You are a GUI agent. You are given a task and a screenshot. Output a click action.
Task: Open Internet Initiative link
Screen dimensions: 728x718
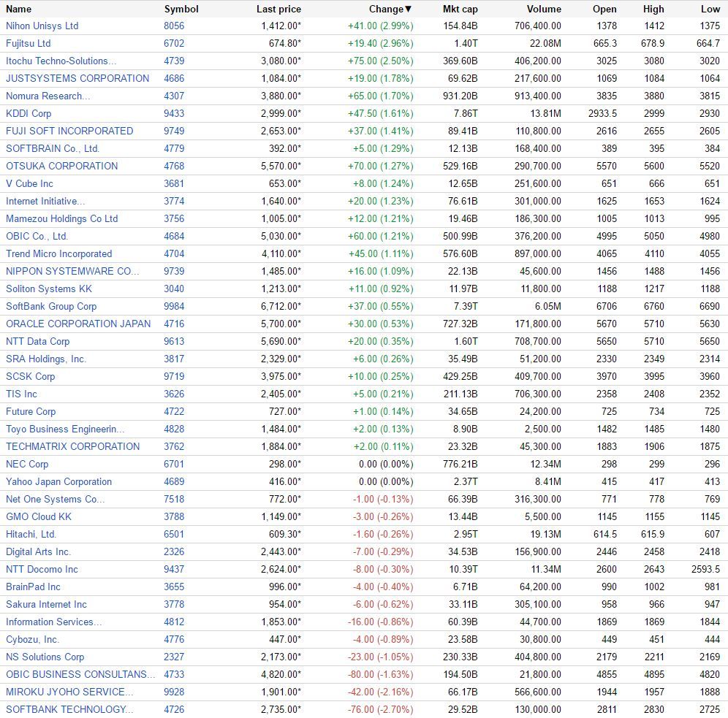(x=45, y=202)
